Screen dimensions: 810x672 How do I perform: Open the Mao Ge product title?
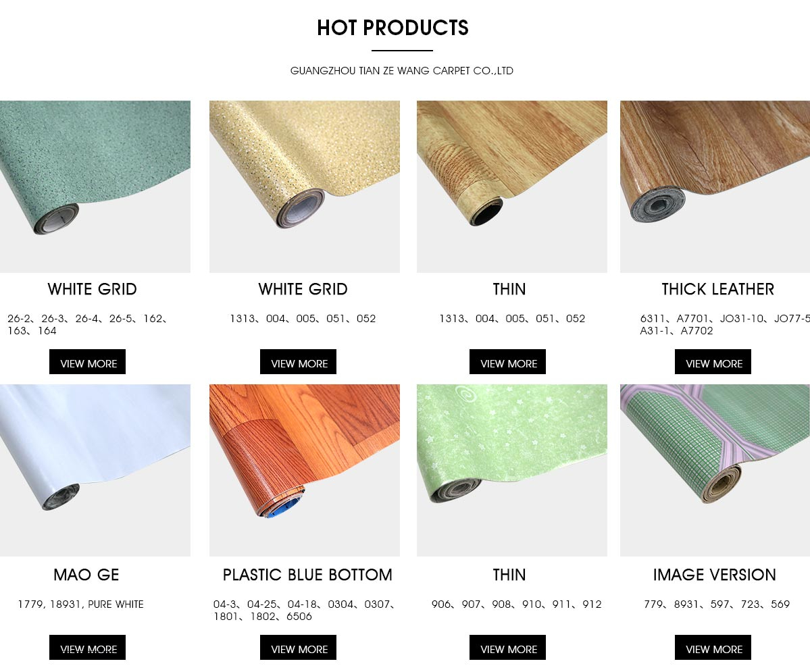(x=86, y=575)
